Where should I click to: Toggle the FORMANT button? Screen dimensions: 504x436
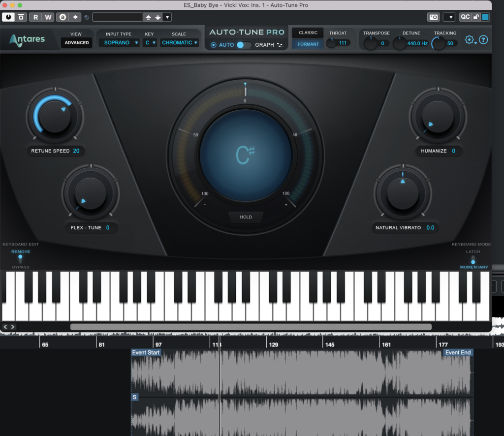(308, 44)
